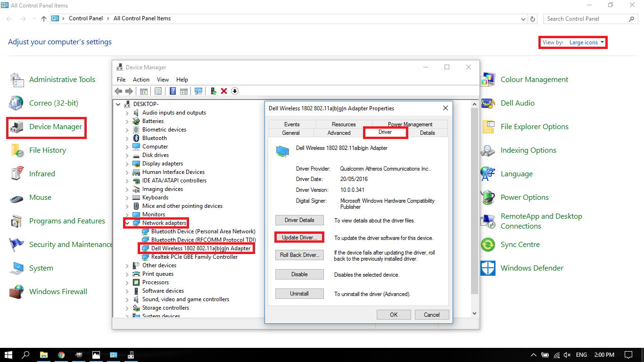Click the Search Control Panel input field

(x=590, y=19)
